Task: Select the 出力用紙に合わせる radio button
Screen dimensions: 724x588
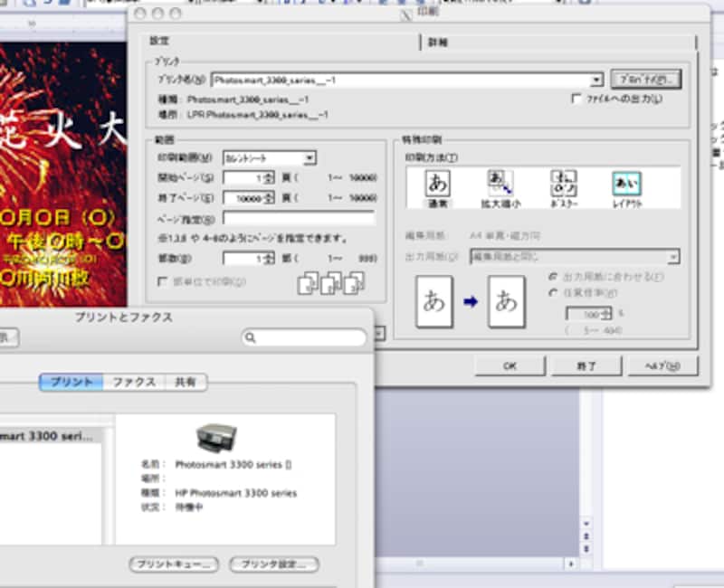Action: click(x=554, y=275)
